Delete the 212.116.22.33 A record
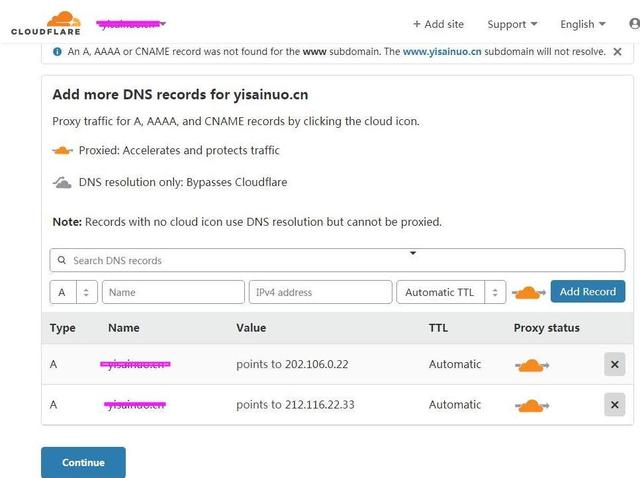This screenshot has width=640, height=478. 614,405
